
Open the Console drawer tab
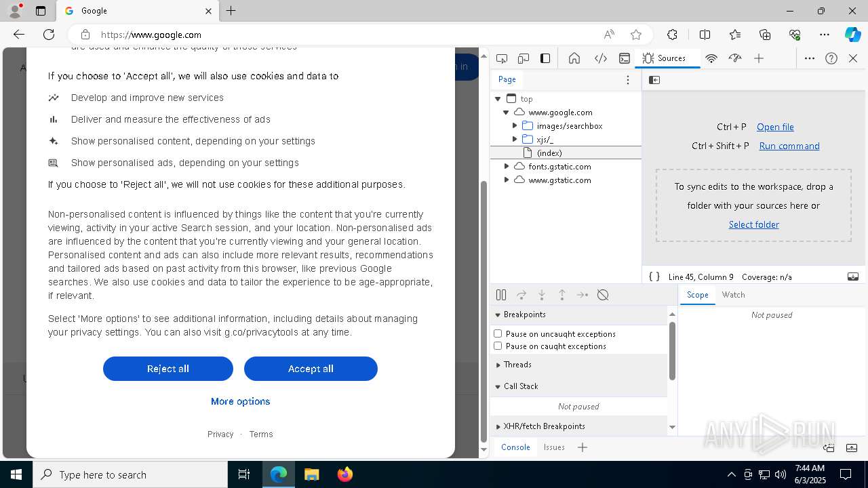click(515, 447)
